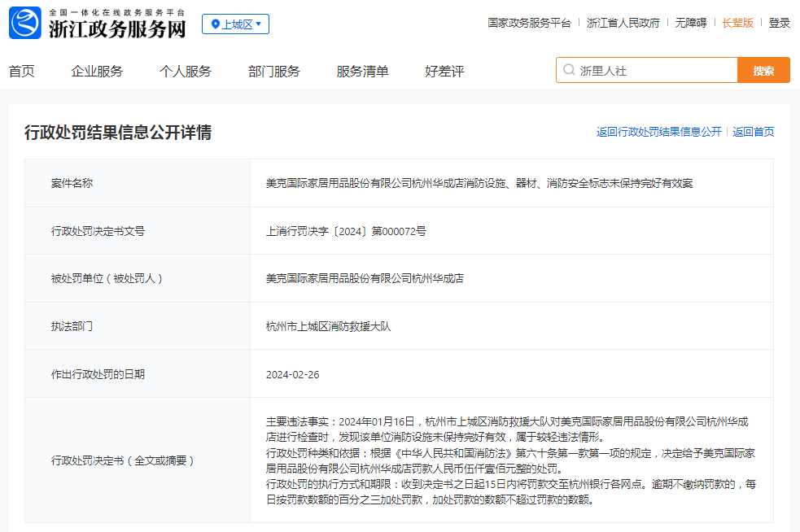Click the 被处罚单位（被处罚人） label
The image size is (800, 532).
coord(107,278)
